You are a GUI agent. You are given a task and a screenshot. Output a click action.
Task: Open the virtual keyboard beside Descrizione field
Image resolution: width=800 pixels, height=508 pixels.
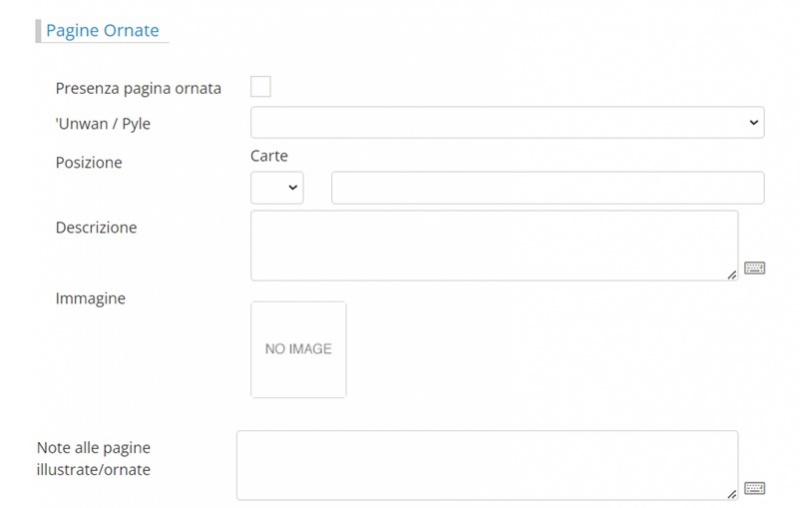755,268
